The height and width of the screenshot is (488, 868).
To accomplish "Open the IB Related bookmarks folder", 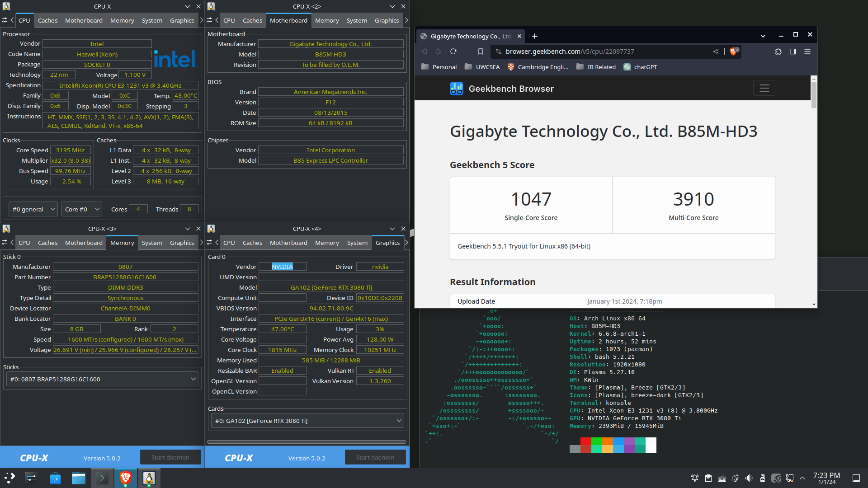I will click(x=596, y=67).
